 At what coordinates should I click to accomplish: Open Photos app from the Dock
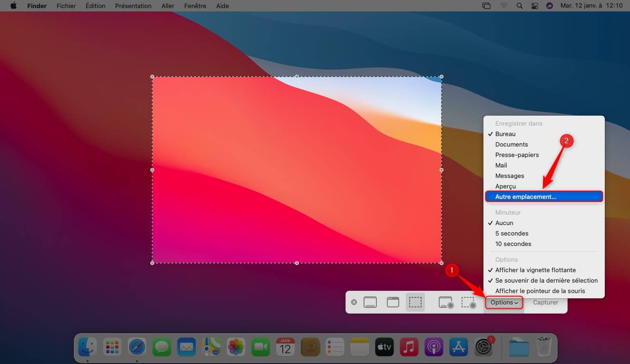click(x=236, y=348)
